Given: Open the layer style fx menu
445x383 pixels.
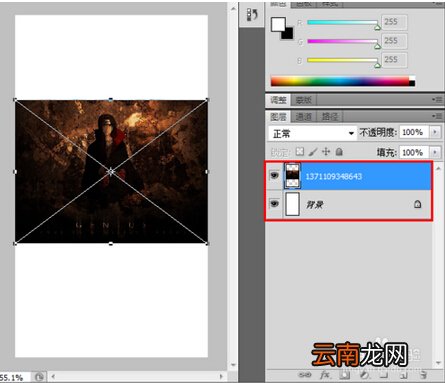Looking at the screenshot, I should tap(325, 375).
